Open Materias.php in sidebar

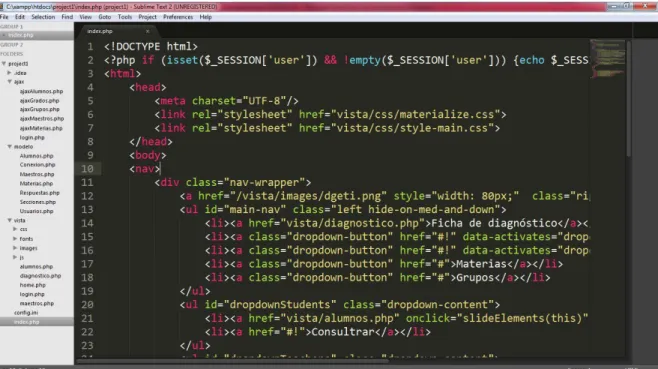36,183
